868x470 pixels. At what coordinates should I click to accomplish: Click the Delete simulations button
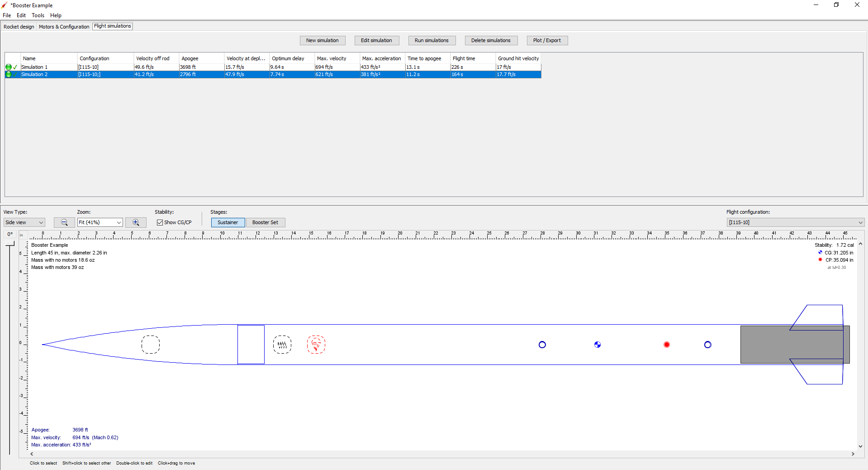[x=491, y=40]
